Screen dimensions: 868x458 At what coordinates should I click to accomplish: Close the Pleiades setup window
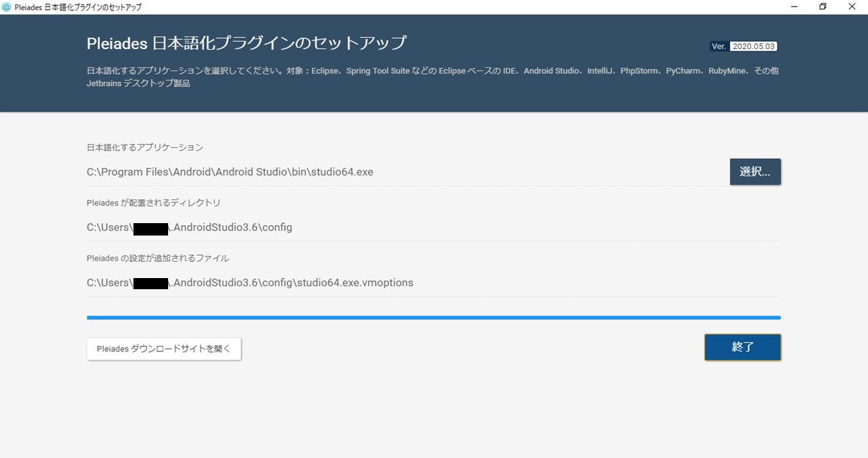click(852, 7)
